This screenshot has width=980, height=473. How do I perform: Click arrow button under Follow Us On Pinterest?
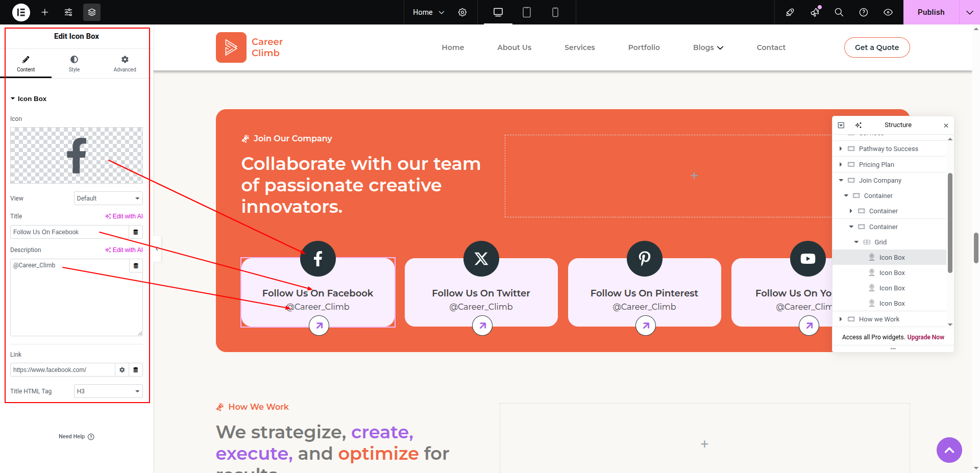pyautogui.click(x=646, y=326)
